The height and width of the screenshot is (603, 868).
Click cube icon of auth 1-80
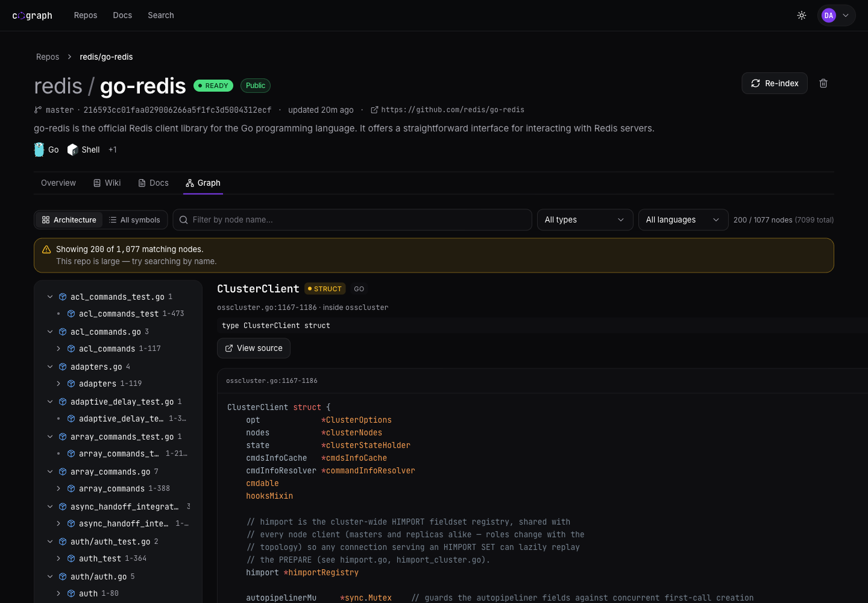pyautogui.click(x=71, y=593)
